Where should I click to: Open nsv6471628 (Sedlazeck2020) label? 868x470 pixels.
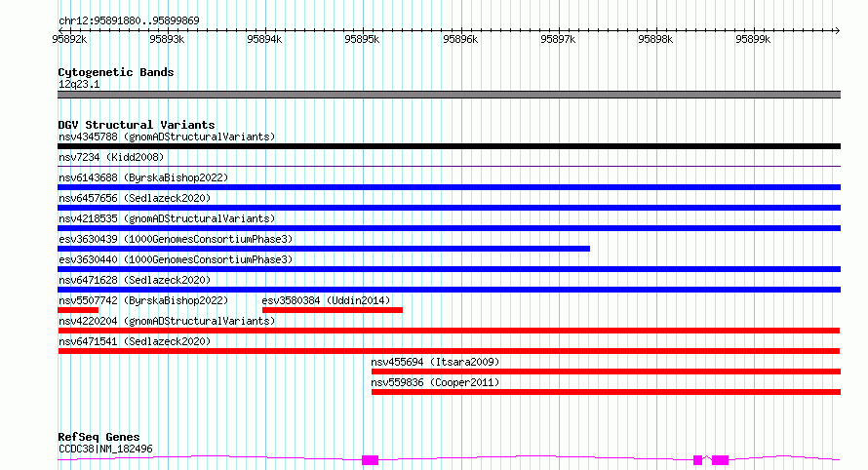[x=135, y=280]
